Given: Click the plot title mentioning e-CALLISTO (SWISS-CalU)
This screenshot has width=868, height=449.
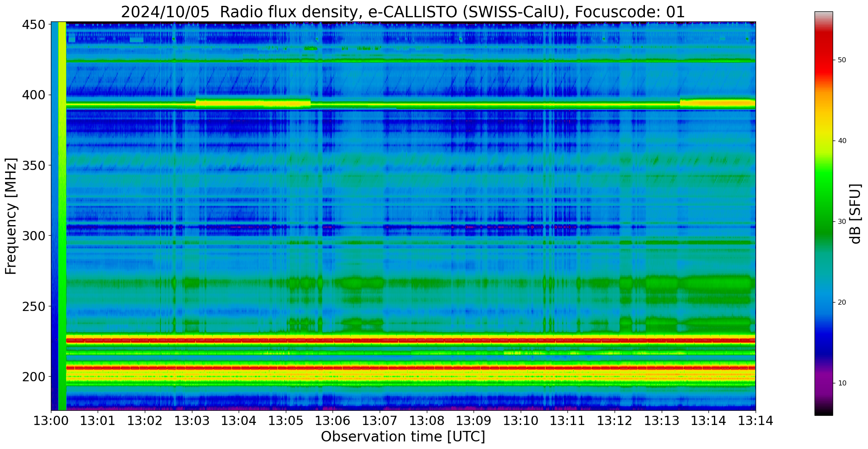Looking at the screenshot, I should [403, 12].
